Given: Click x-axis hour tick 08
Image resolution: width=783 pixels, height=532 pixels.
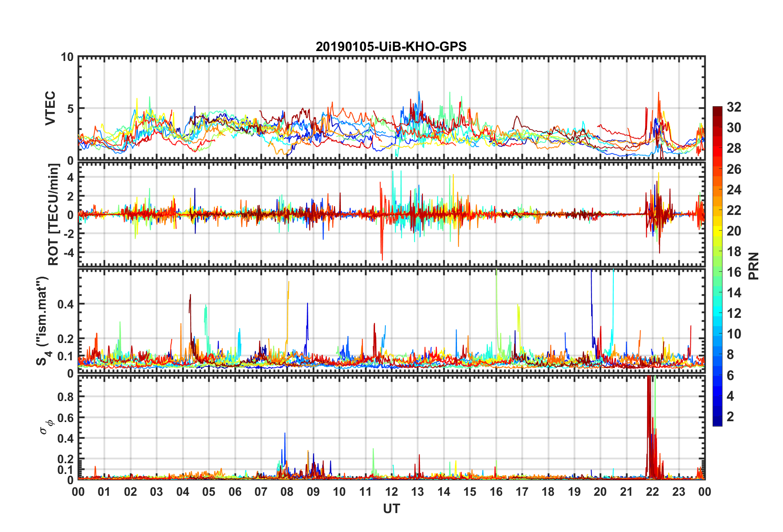Looking at the screenshot, I should tap(287, 492).
